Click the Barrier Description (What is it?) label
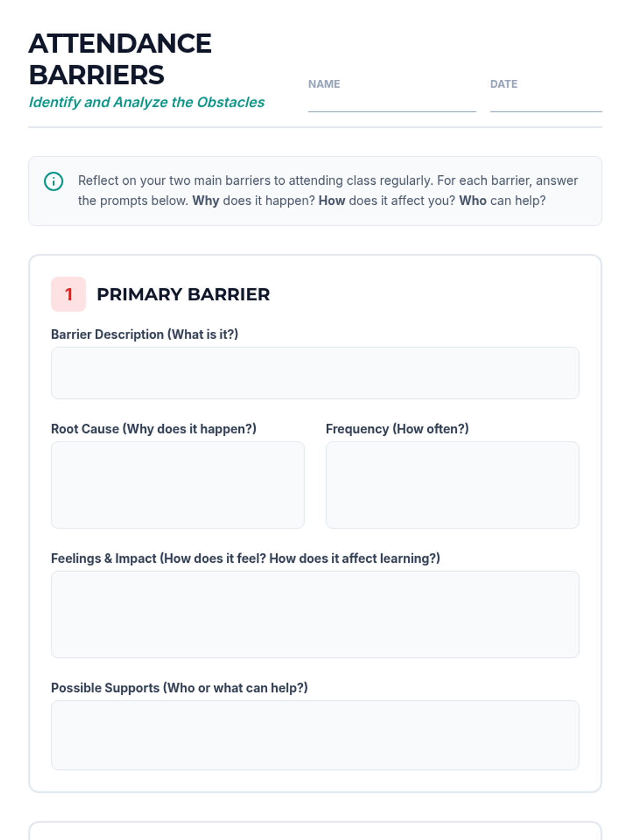630x840 pixels. coord(144,334)
